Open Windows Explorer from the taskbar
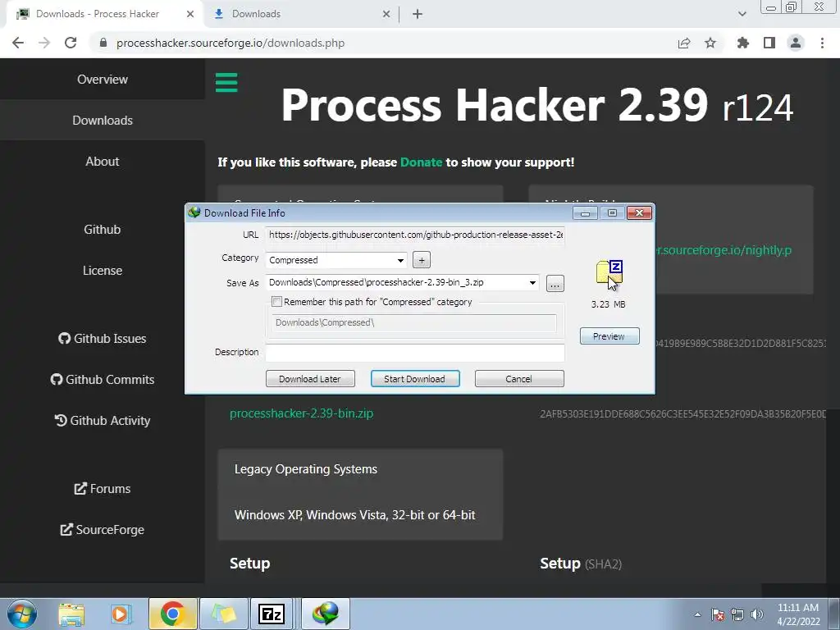 (x=71, y=614)
